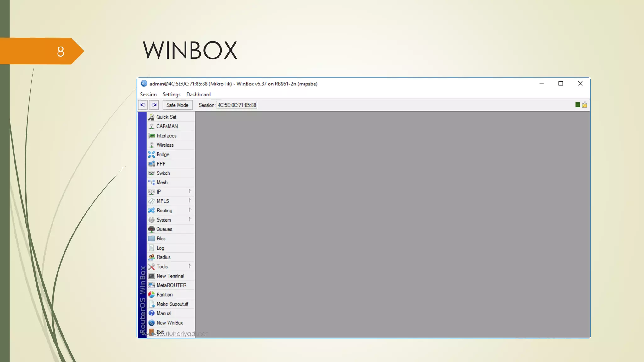Expand the Tools submenu arrow
644x362 pixels.
190,266
